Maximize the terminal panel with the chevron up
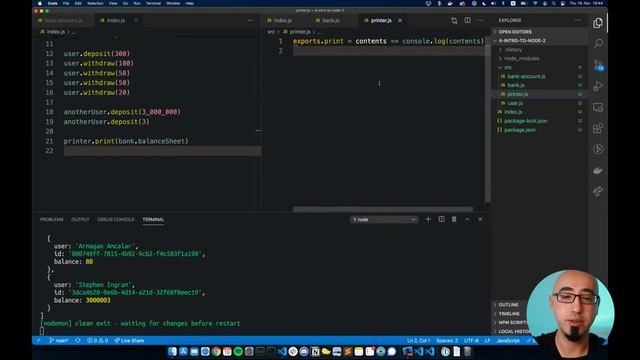The width and height of the screenshot is (640, 360). click(467, 219)
